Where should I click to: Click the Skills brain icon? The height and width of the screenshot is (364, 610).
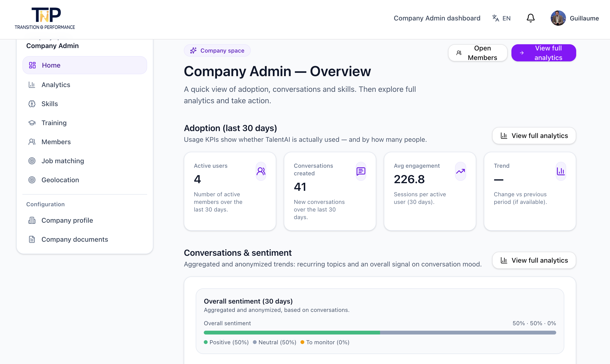[x=32, y=104]
